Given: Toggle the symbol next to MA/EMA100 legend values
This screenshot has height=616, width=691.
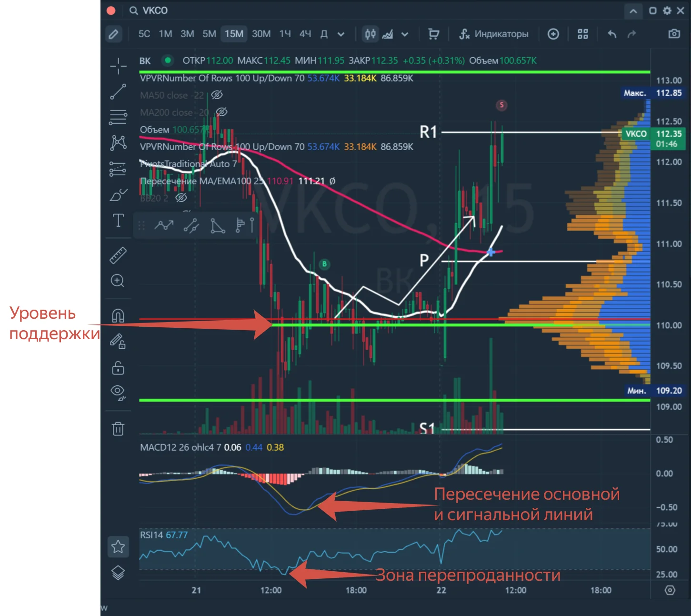Looking at the screenshot, I should pos(332,181).
